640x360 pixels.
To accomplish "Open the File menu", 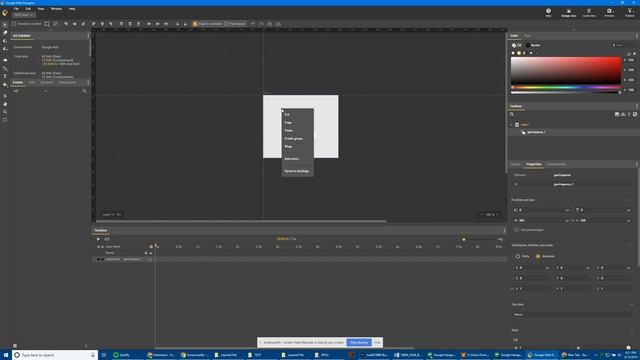I will tap(16, 9).
